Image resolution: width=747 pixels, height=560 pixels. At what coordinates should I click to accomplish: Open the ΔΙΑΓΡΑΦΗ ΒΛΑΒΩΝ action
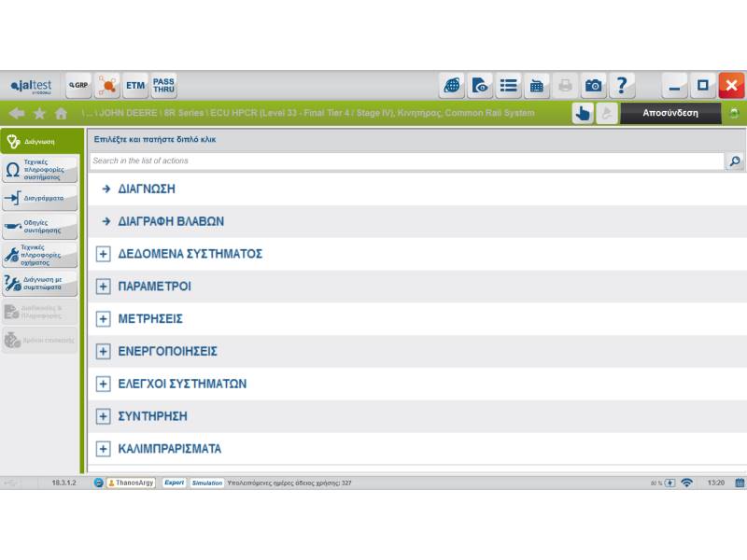click(x=170, y=221)
